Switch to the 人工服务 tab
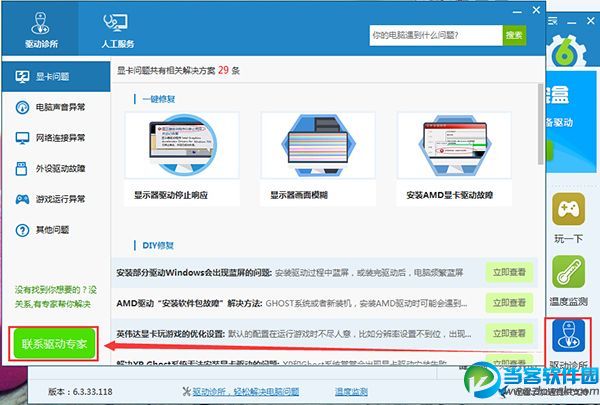The height and width of the screenshot is (405, 600). (x=117, y=29)
